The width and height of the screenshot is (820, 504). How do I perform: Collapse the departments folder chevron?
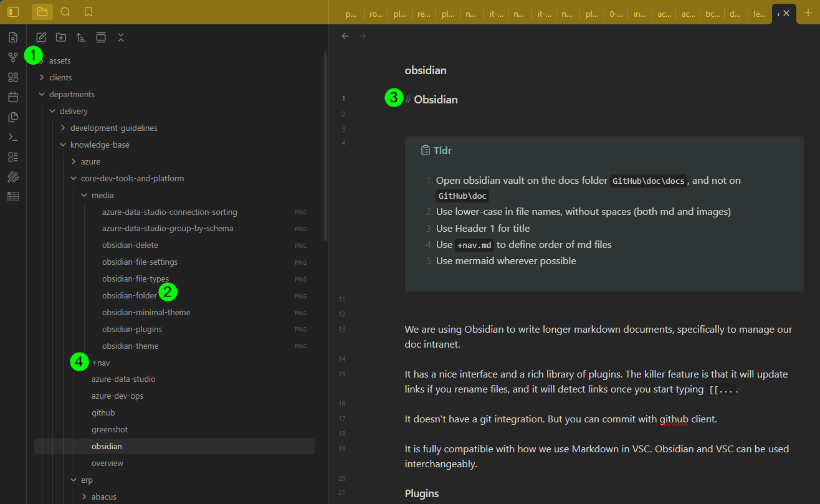coord(42,94)
